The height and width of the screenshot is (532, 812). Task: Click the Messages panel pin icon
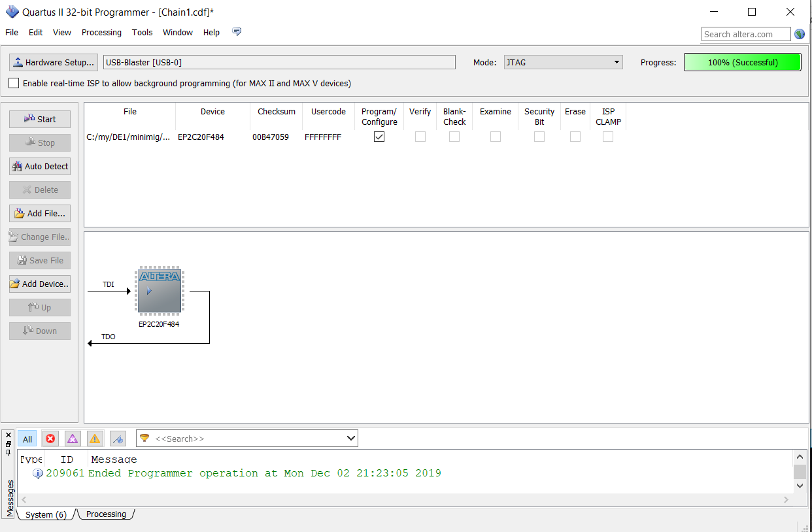point(8,452)
